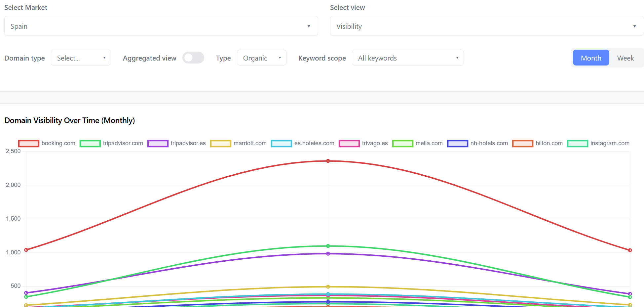Image resolution: width=644 pixels, height=307 pixels.
Task: Expand Keyword scope All keywords dropdown
Action: pyautogui.click(x=407, y=58)
